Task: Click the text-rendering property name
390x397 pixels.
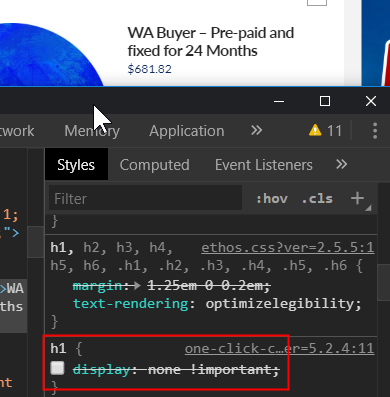Action: (131, 304)
